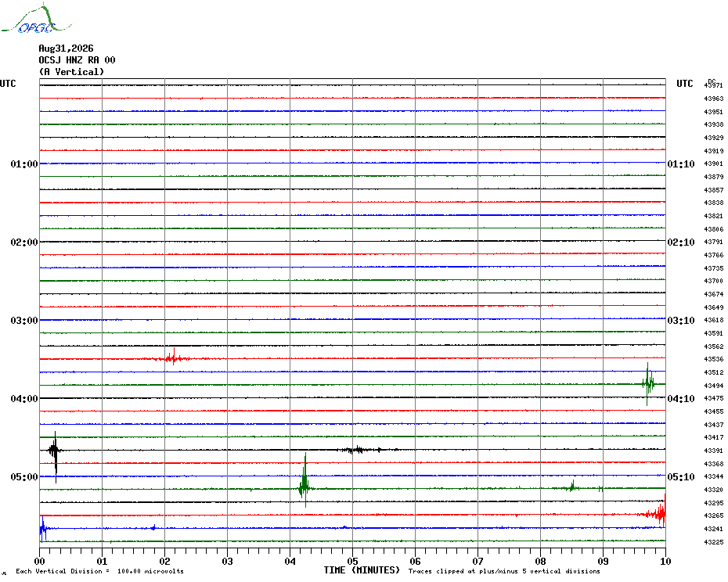
Task: Click the DC offset value 43225
Action: coord(714,542)
